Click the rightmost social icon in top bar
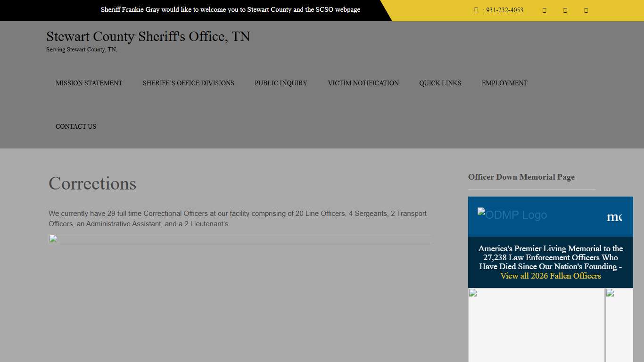The width and height of the screenshot is (644, 362). (586, 10)
